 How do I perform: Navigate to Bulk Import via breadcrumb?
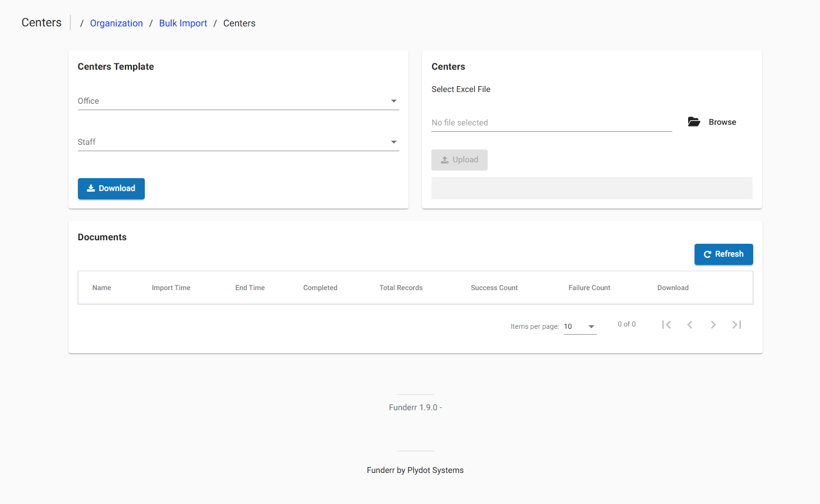(183, 23)
